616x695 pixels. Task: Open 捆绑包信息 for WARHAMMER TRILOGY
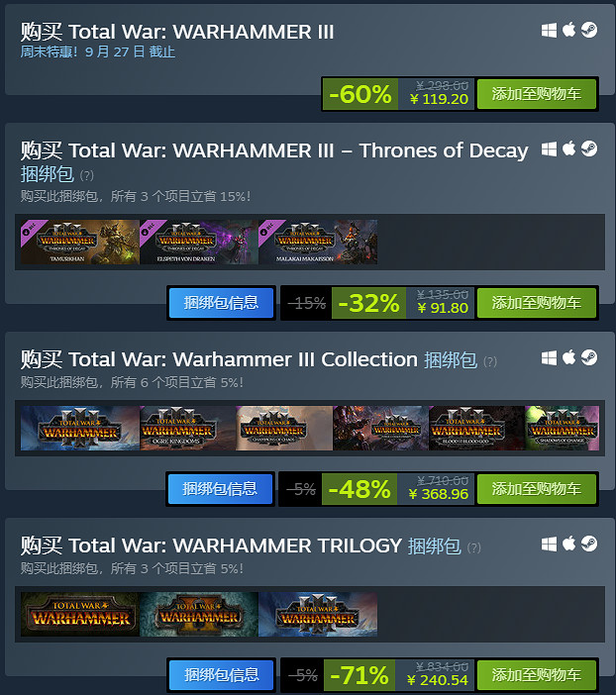(x=221, y=675)
